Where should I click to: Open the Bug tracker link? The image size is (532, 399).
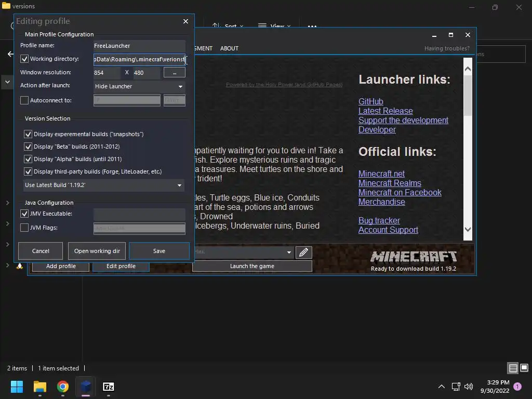(x=379, y=220)
